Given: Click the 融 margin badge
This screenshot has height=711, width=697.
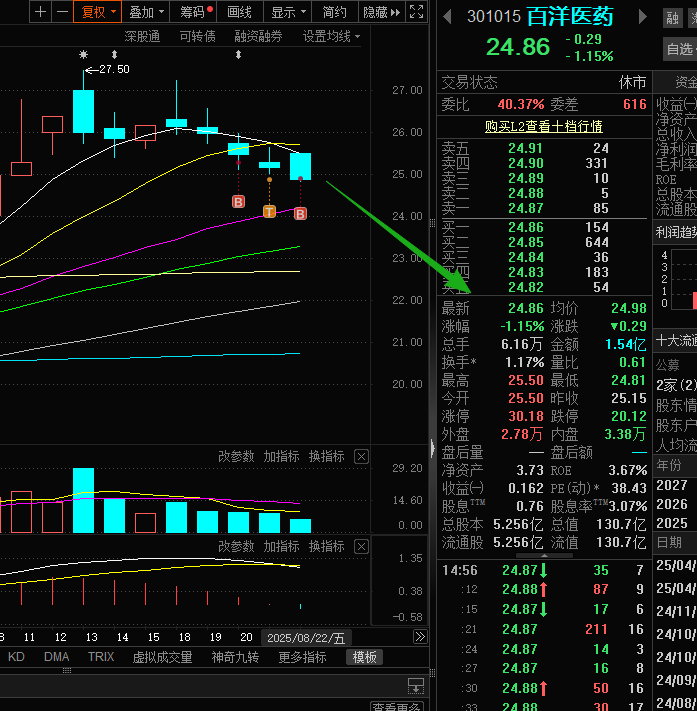Looking at the screenshot, I should (673, 18).
